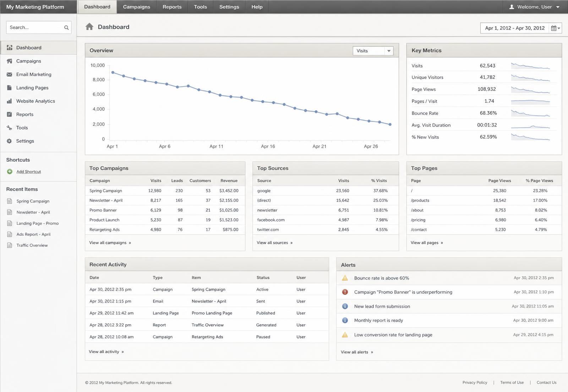The height and width of the screenshot is (392, 568).
Task: Click document icon next to Spring Campaign recent item
Action: [x=10, y=201]
